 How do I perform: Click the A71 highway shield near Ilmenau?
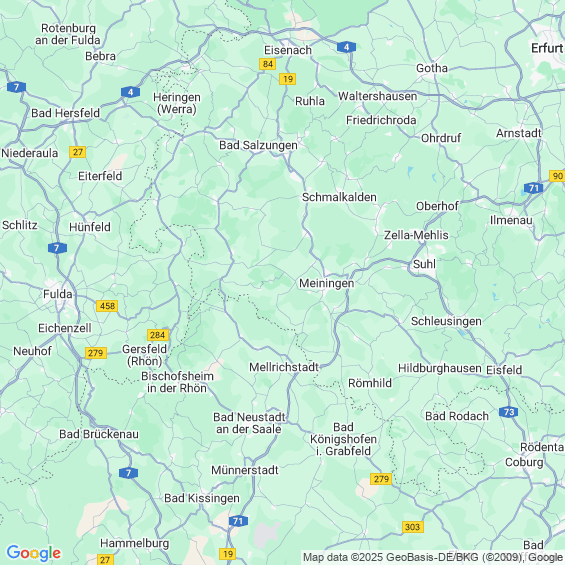[533, 188]
